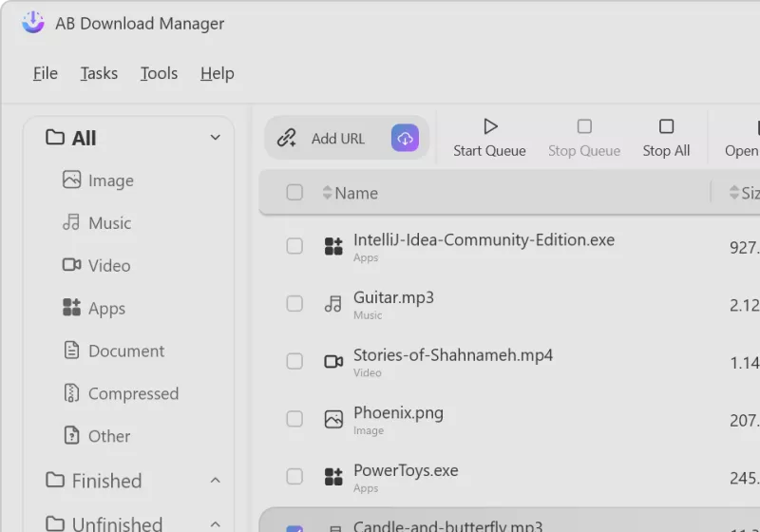
Task: Filter by Other category icon
Action: tap(72, 435)
